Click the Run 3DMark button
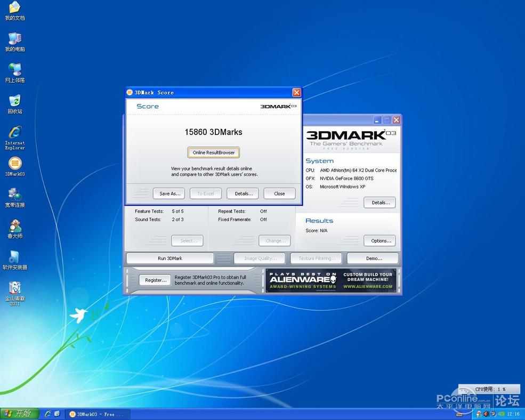This screenshot has width=525, height=420. (169, 259)
